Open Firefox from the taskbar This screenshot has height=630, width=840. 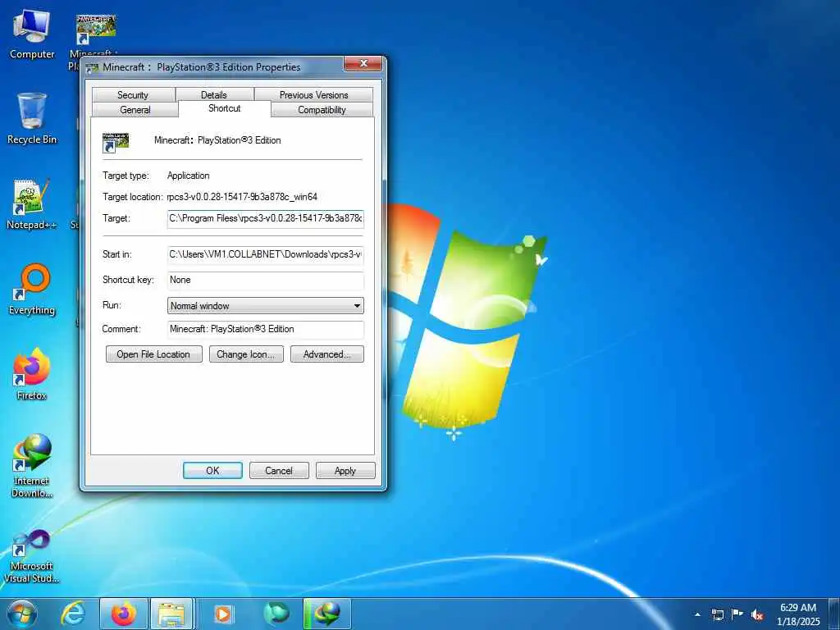coord(123,614)
